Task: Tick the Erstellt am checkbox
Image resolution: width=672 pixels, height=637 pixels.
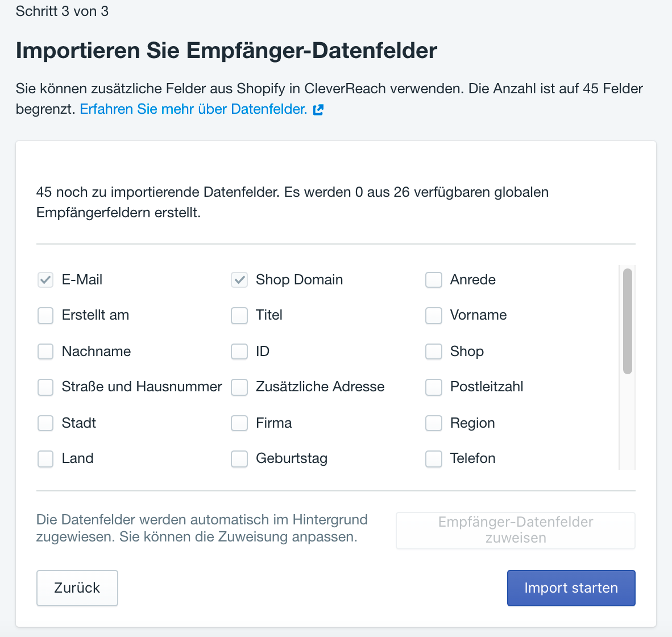Action: (x=45, y=316)
